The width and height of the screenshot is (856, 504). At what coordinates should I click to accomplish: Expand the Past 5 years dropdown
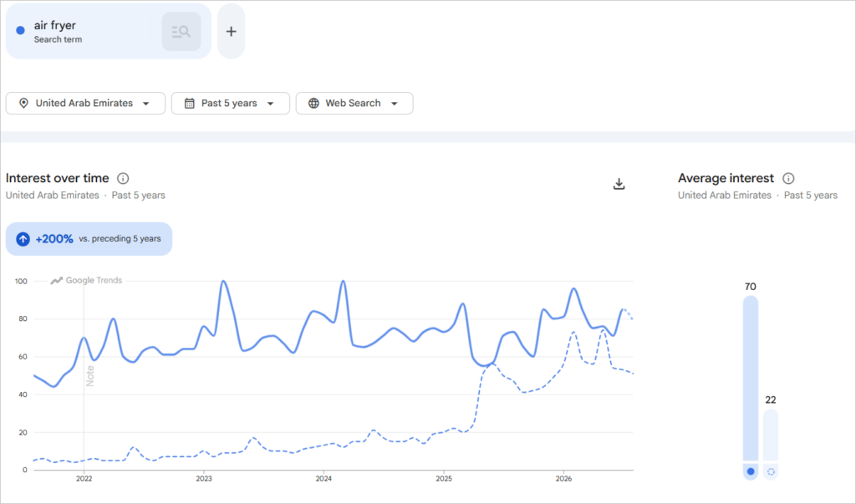coord(231,103)
